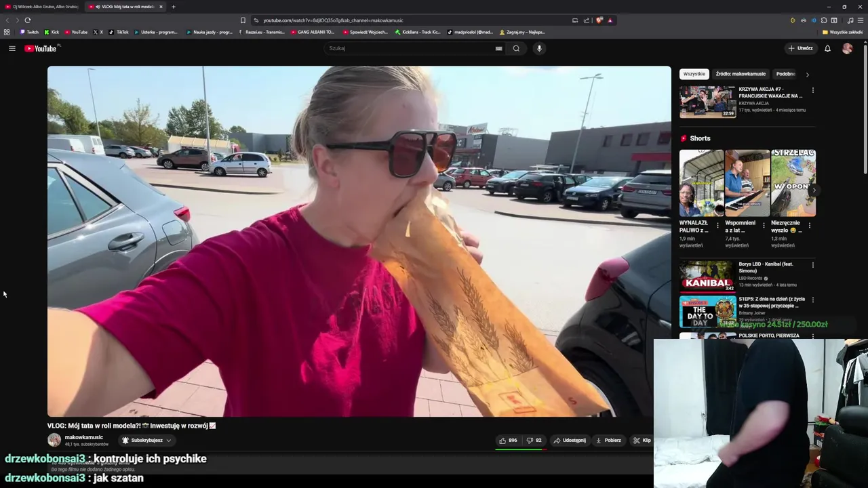Advance filter chips with right arrow
Screen dimensions: 868x488
point(807,75)
